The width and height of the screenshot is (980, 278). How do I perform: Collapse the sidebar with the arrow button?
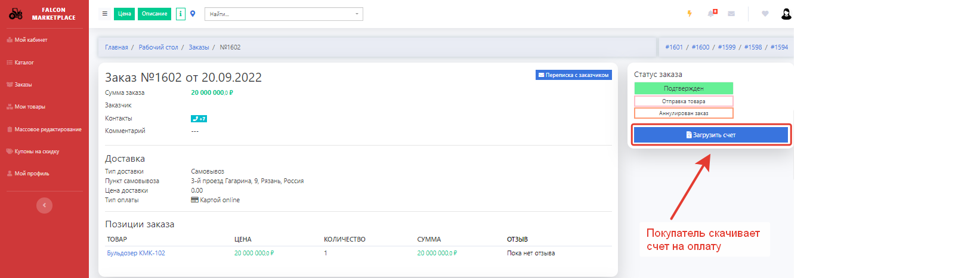click(44, 205)
